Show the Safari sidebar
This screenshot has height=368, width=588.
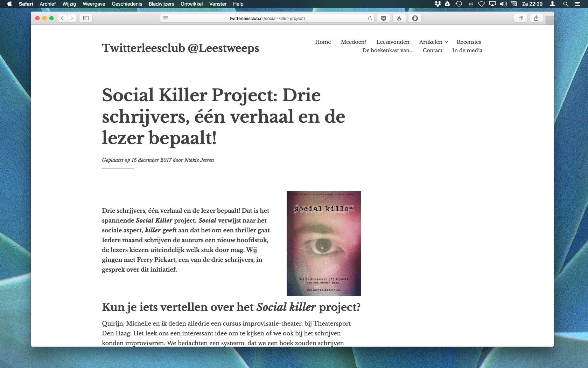pyautogui.click(x=86, y=18)
